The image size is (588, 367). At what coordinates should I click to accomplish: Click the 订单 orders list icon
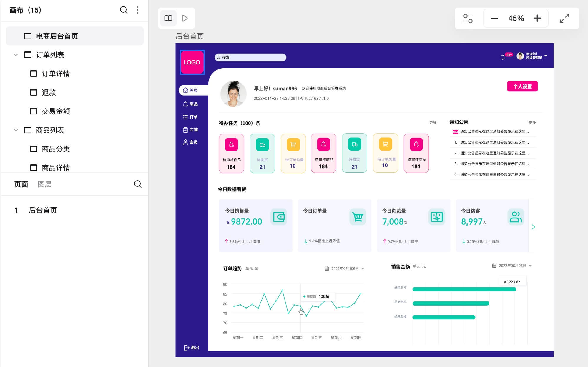coord(185,117)
